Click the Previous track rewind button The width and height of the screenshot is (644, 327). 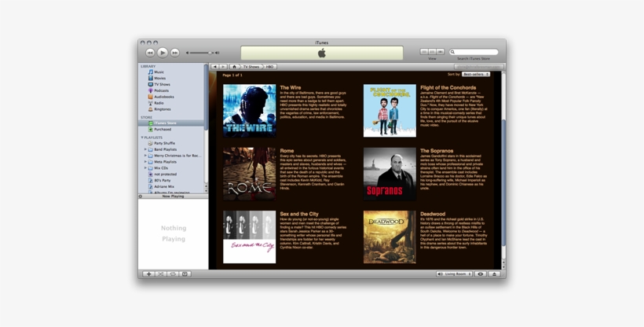click(150, 53)
